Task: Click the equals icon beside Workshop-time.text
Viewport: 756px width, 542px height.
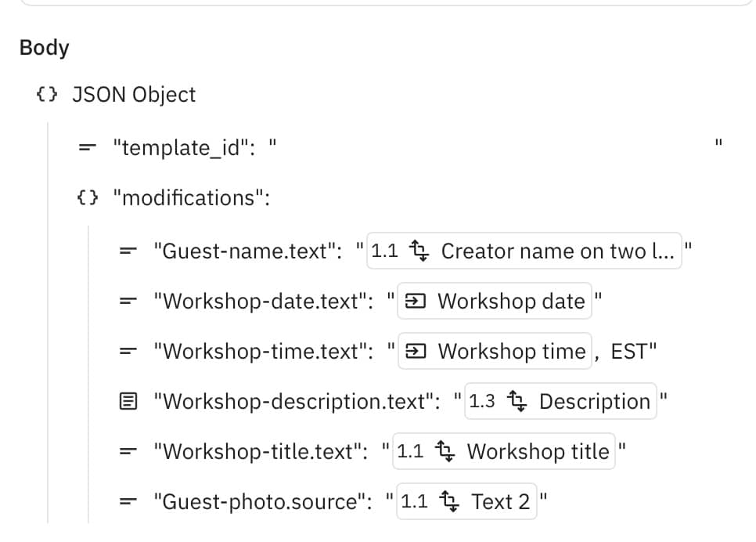Action: (x=127, y=352)
